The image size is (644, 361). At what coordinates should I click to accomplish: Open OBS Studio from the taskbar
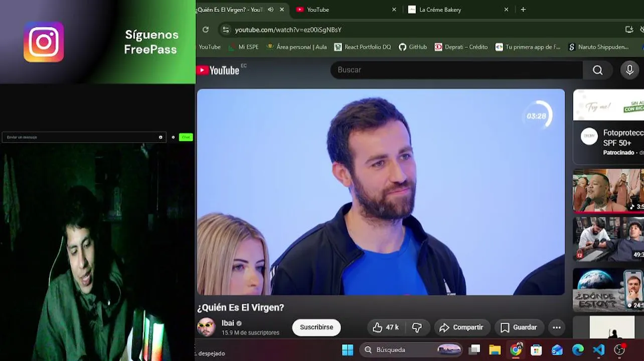coord(619,350)
